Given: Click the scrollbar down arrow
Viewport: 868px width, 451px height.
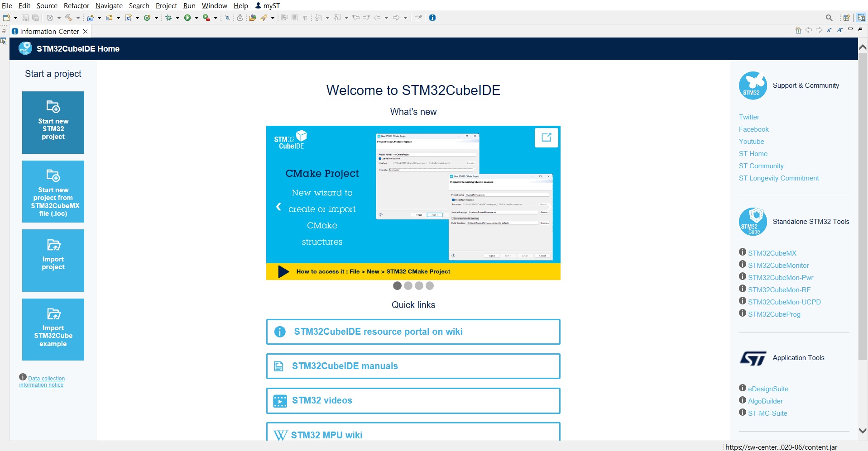Looking at the screenshot, I should [x=863, y=431].
